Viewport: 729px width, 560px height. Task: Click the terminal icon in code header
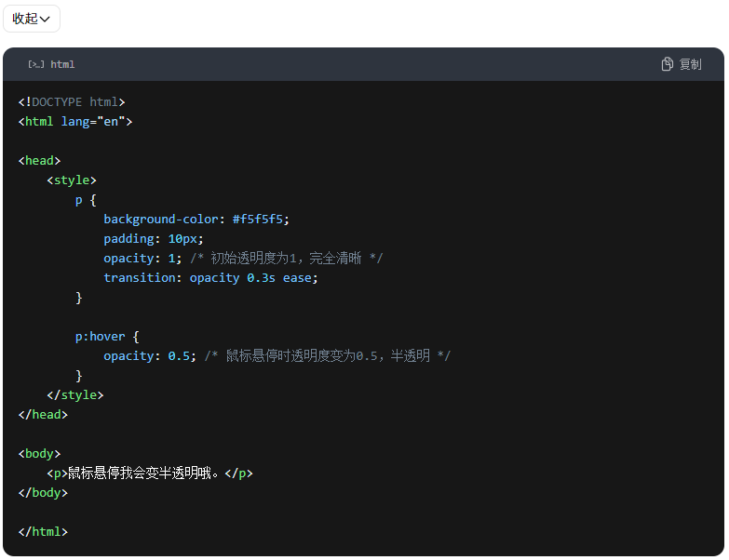click(35, 64)
